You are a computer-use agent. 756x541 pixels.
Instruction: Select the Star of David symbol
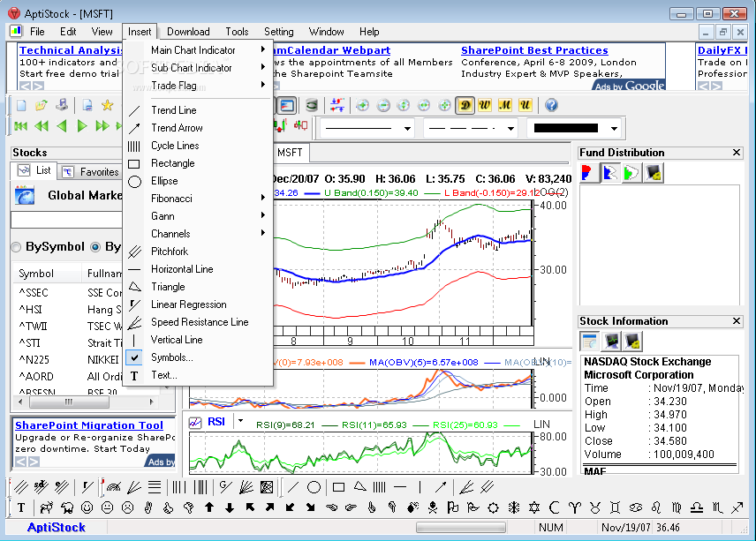point(534,507)
